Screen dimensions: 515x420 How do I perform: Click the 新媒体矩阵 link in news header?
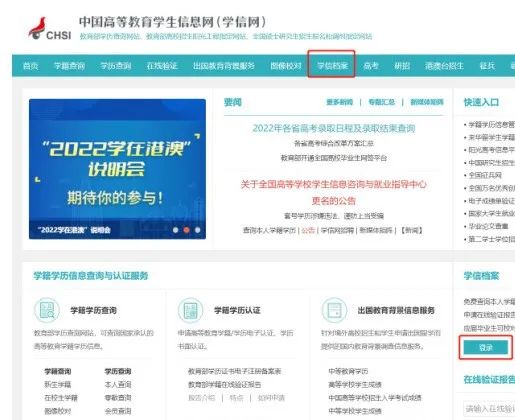pyautogui.click(x=427, y=102)
